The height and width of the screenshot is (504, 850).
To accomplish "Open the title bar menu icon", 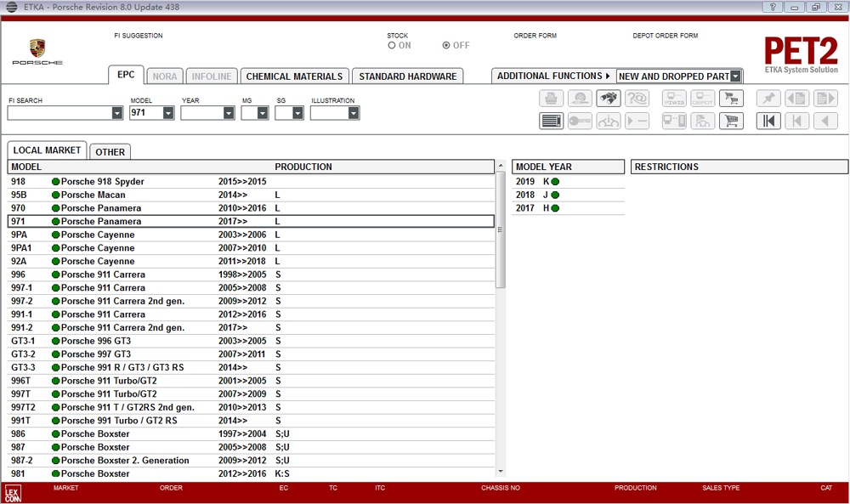I will (x=11, y=7).
